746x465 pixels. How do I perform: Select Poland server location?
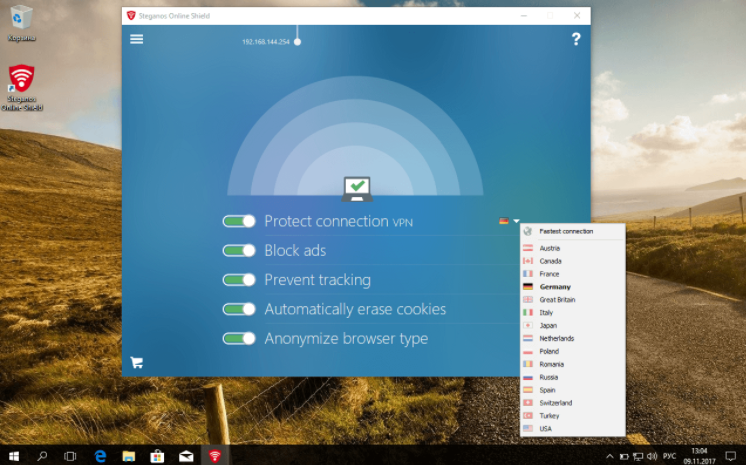573,351
